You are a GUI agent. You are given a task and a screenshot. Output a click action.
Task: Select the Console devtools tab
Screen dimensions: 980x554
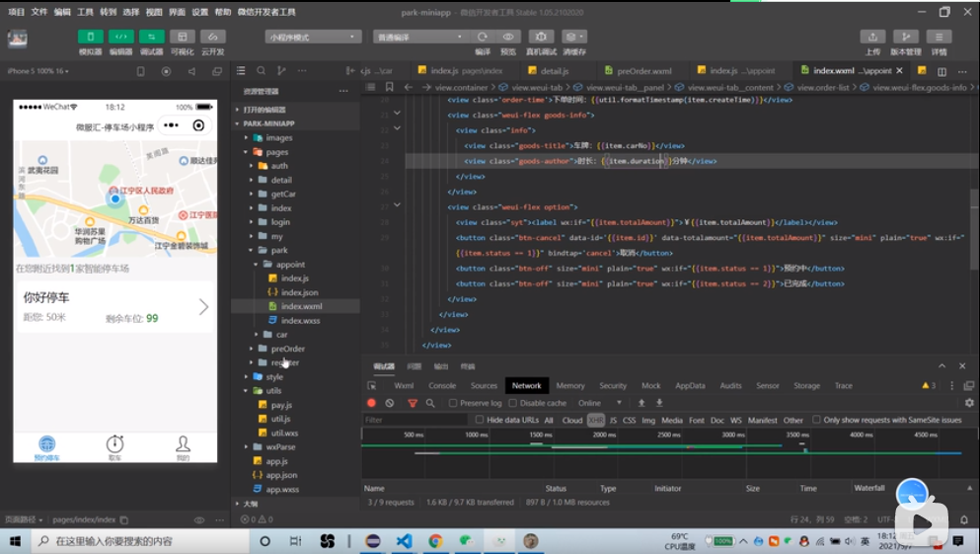point(442,386)
